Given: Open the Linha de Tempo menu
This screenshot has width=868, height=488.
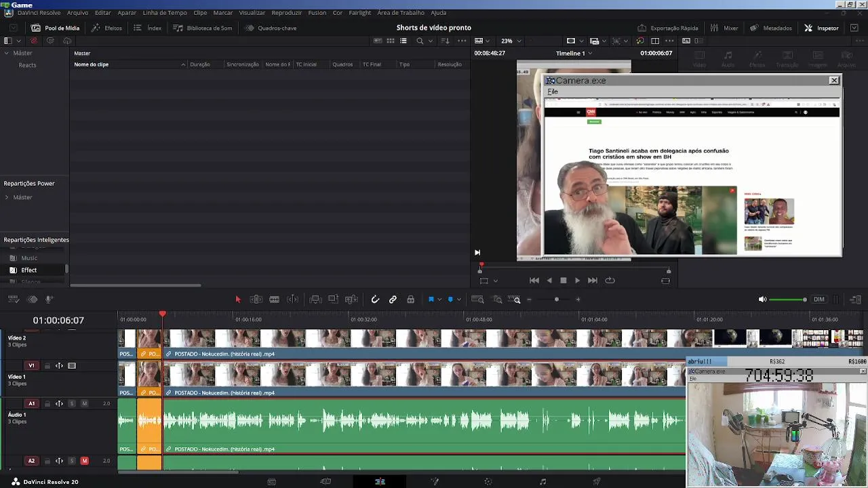Looking at the screenshot, I should click(x=165, y=13).
